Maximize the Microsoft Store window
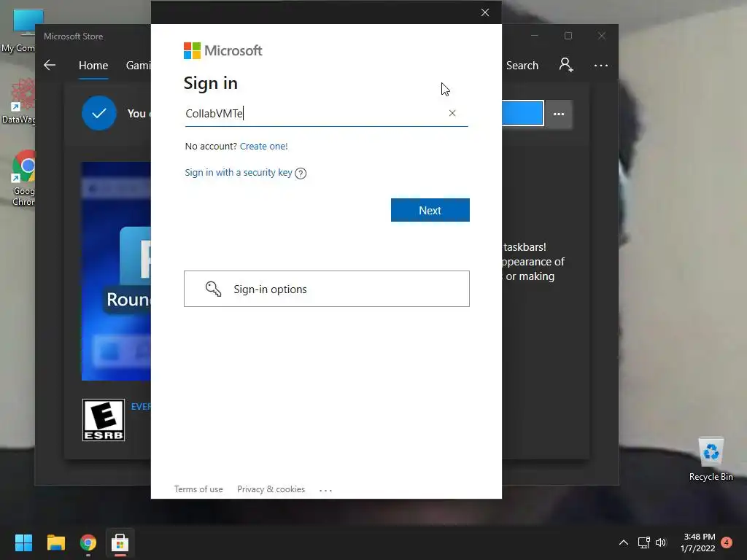Screen dimensions: 747x560 (568, 36)
